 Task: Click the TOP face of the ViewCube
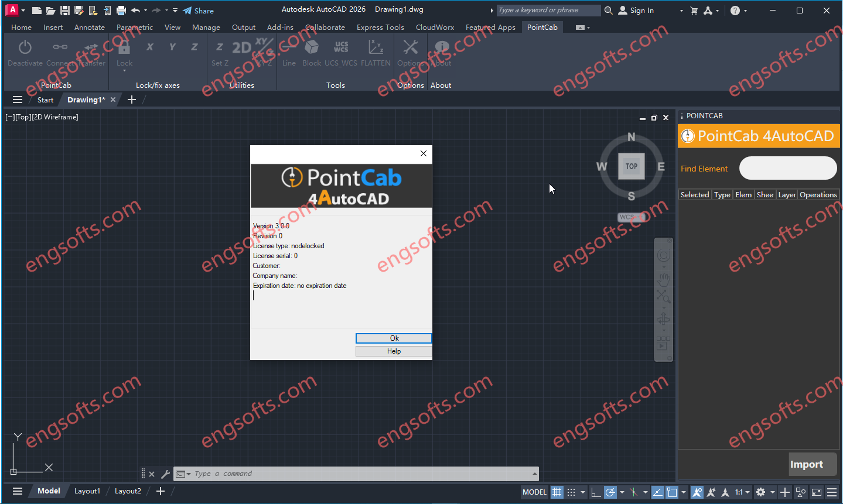click(x=632, y=166)
